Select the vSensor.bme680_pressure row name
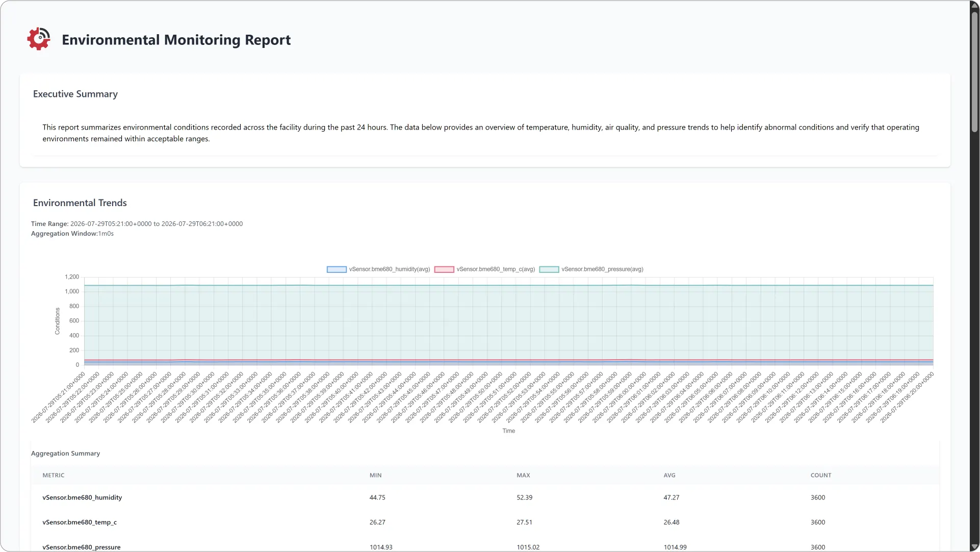 (82, 547)
